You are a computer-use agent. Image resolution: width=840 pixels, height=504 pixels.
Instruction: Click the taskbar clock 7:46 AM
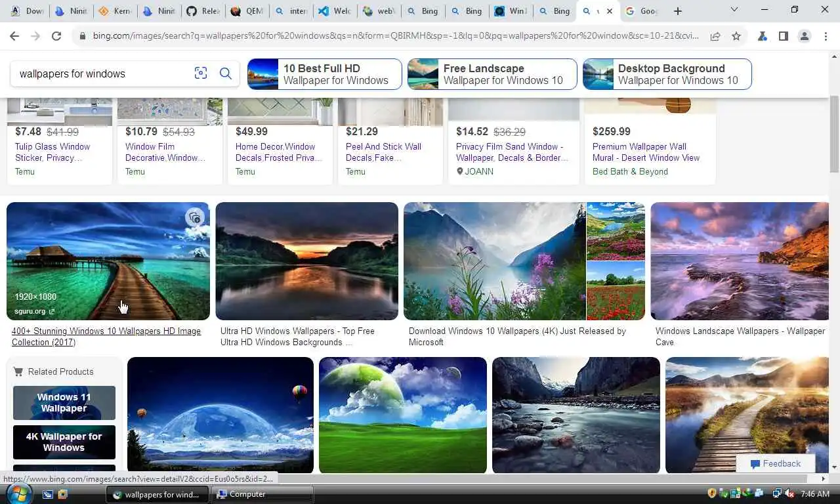815,494
